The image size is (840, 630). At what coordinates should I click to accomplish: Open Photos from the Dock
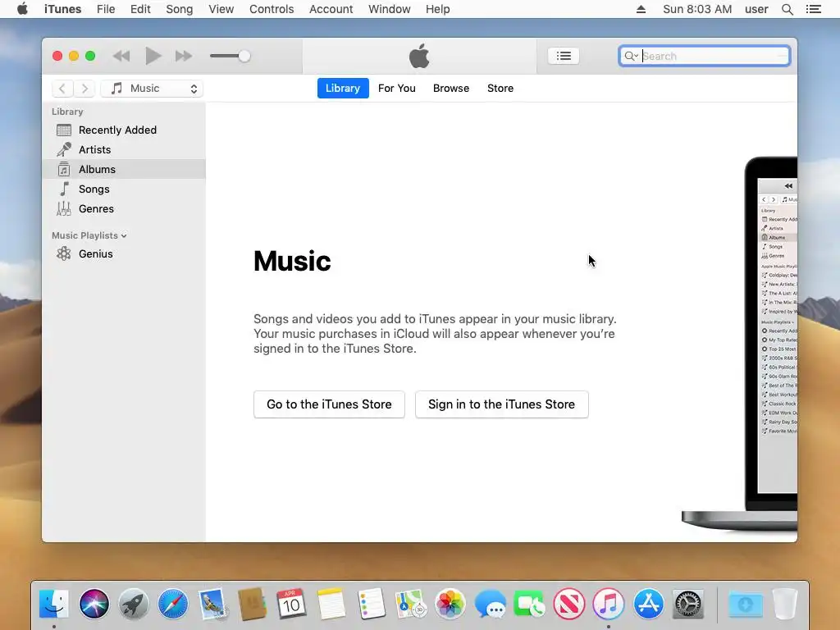[450, 604]
